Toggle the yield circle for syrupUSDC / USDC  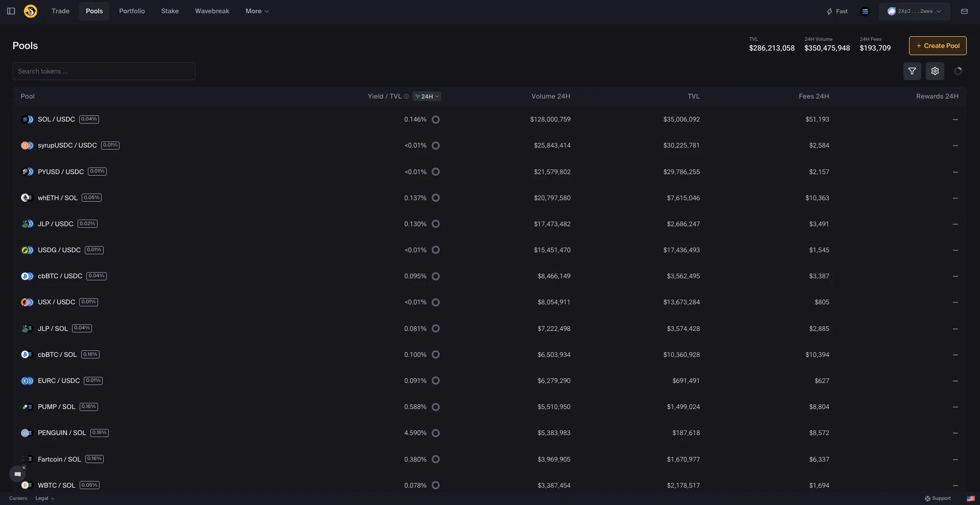(436, 146)
